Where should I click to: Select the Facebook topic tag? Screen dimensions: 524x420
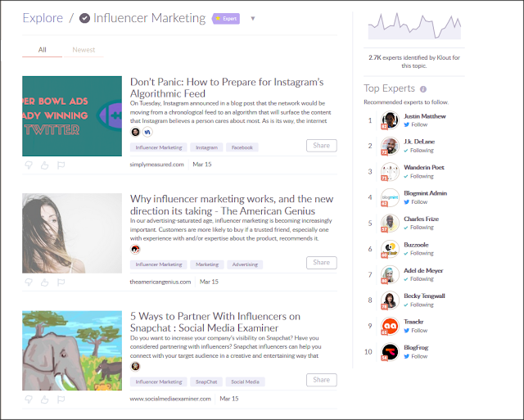(242, 147)
